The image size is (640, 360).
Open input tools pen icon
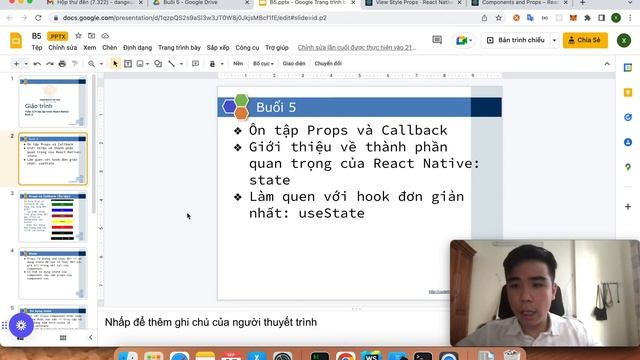[x=212, y=64]
